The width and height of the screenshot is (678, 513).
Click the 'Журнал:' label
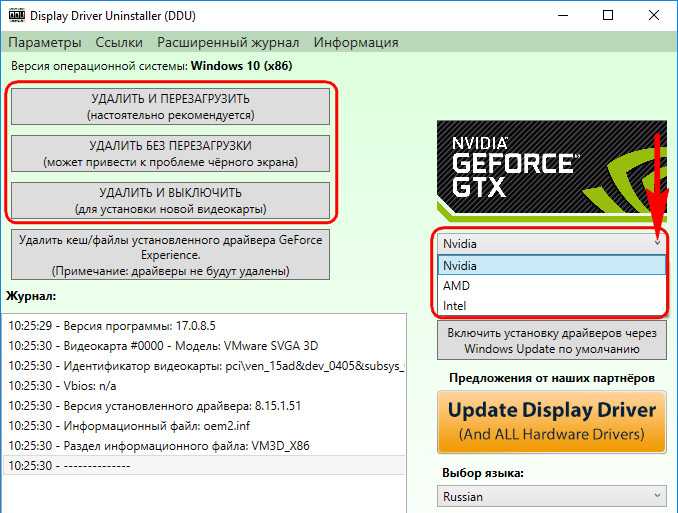[31, 296]
